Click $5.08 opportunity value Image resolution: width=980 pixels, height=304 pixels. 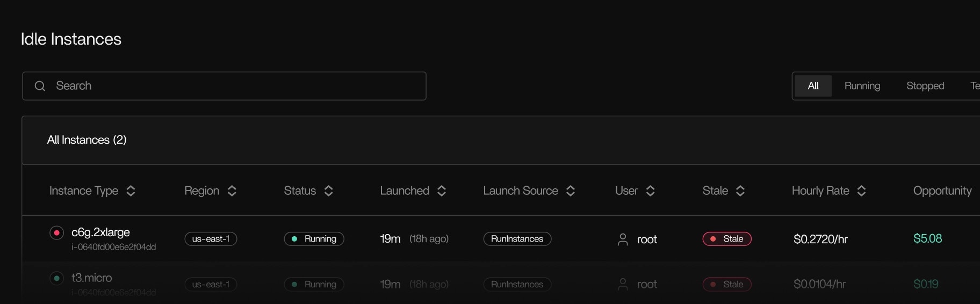(927, 238)
